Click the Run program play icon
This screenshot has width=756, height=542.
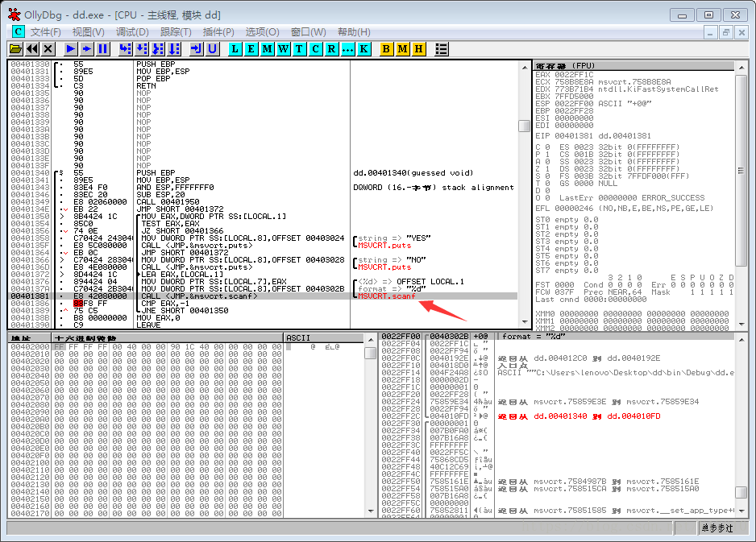(70, 48)
